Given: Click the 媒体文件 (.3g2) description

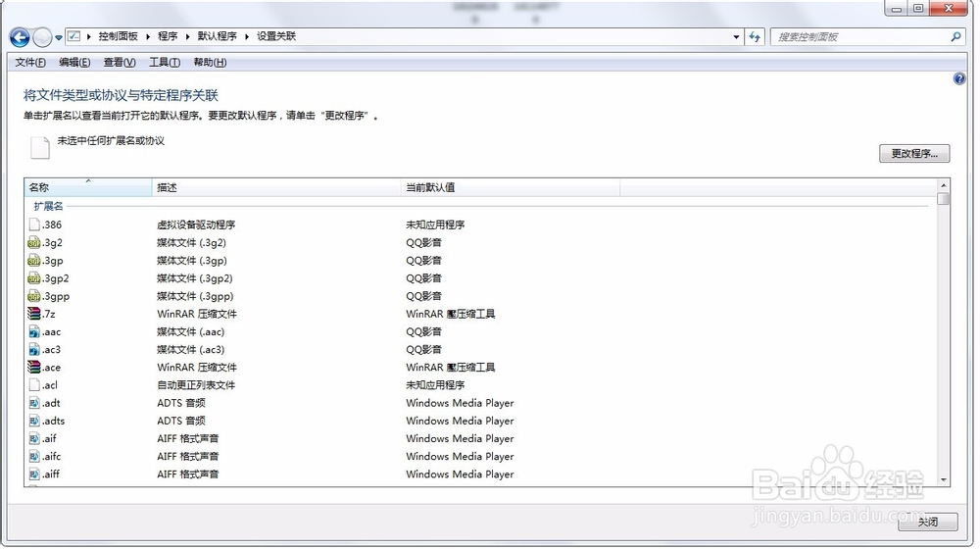Looking at the screenshot, I should pyautogui.click(x=192, y=242).
